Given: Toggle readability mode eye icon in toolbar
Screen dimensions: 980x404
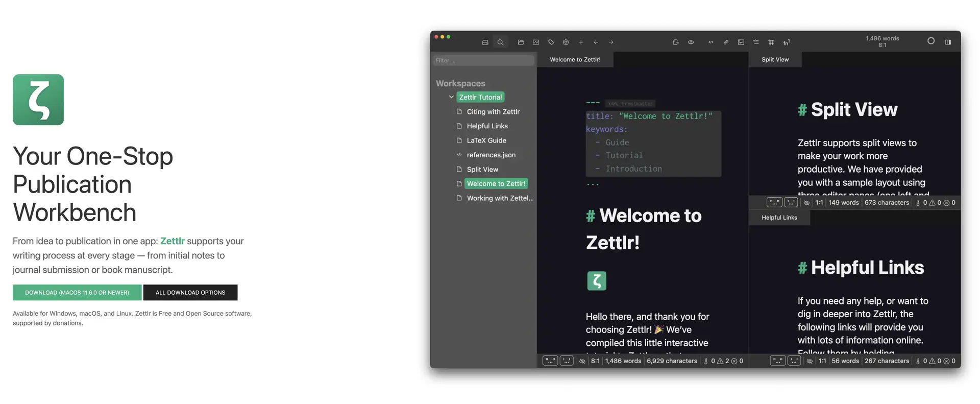Looking at the screenshot, I should point(691,42).
